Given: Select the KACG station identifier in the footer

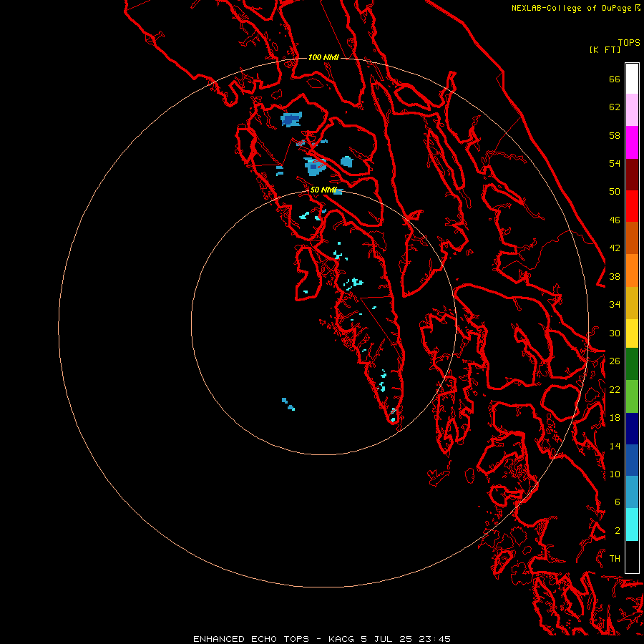Looking at the screenshot, I should pyautogui.click(x=343, y=639).
